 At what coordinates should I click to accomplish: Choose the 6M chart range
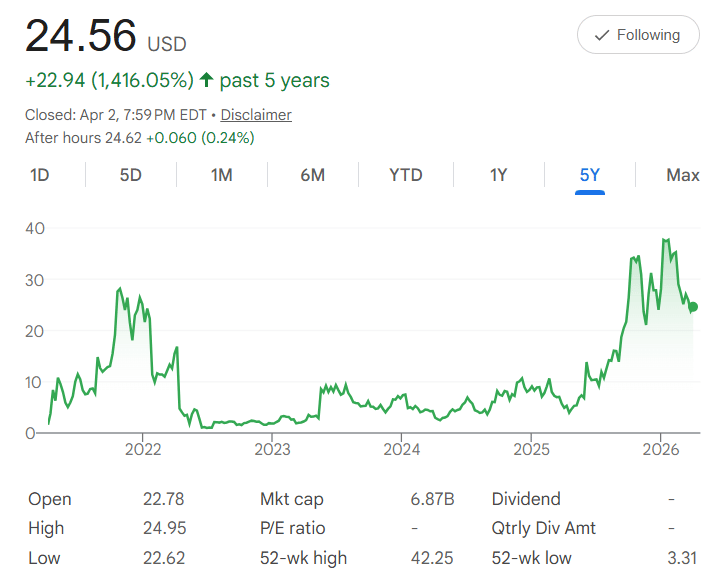coord(313,175)
